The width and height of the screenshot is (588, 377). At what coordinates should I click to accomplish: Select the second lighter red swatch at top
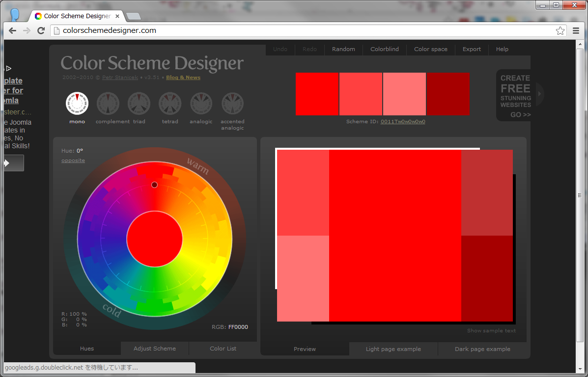[x=361, y=94]
